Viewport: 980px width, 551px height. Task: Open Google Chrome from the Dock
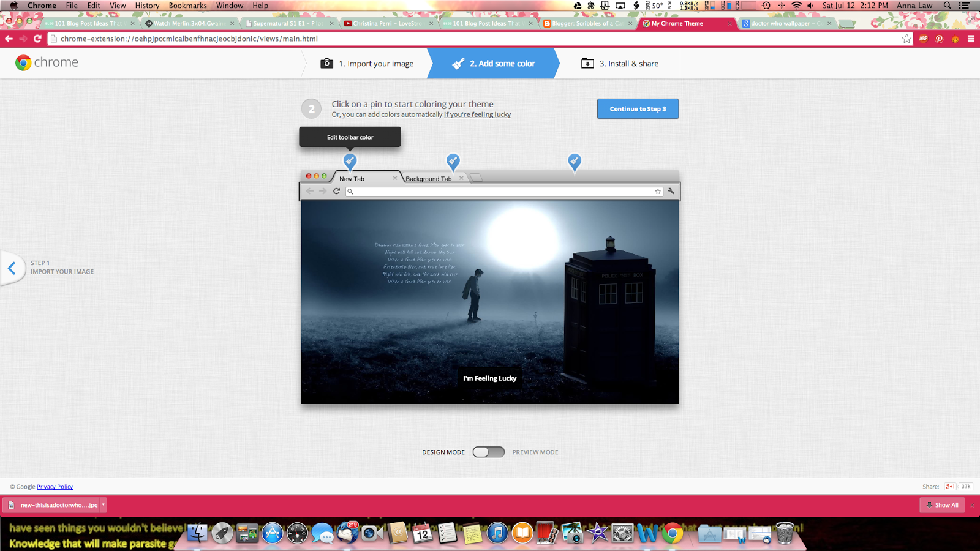[x=673, y=533]
